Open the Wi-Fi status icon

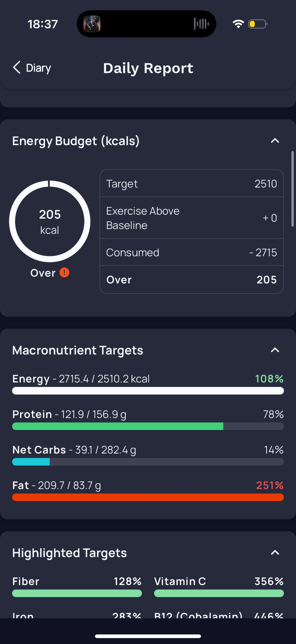tap(238, 24)
